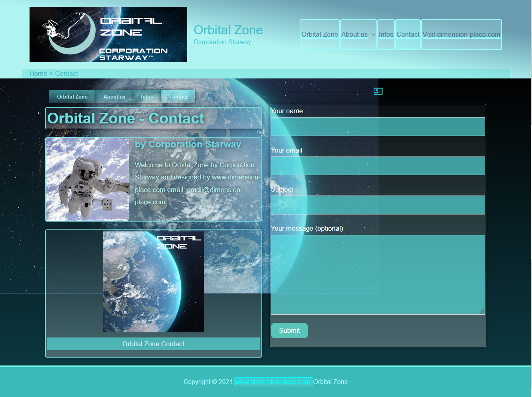Viewport: 532px width, 397px height.
Task: Submit the contact form
Action: coord(289,330)
